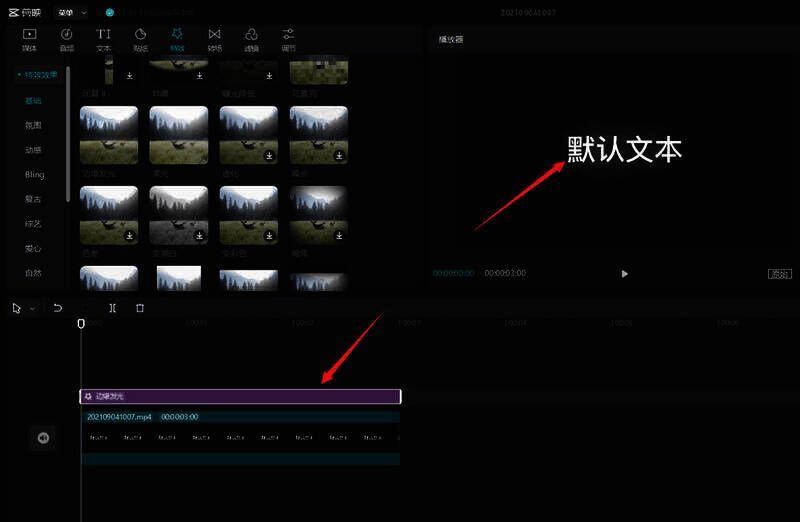The height and width of the screenshot is (522, 800).
Task: Delete the selected clip
Action: (140, 308)
